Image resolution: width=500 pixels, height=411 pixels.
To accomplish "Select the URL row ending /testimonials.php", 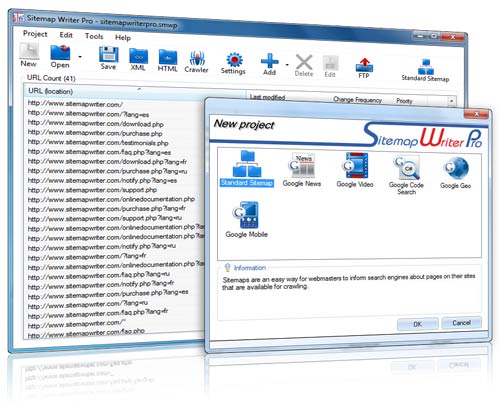I will [98, 142].
